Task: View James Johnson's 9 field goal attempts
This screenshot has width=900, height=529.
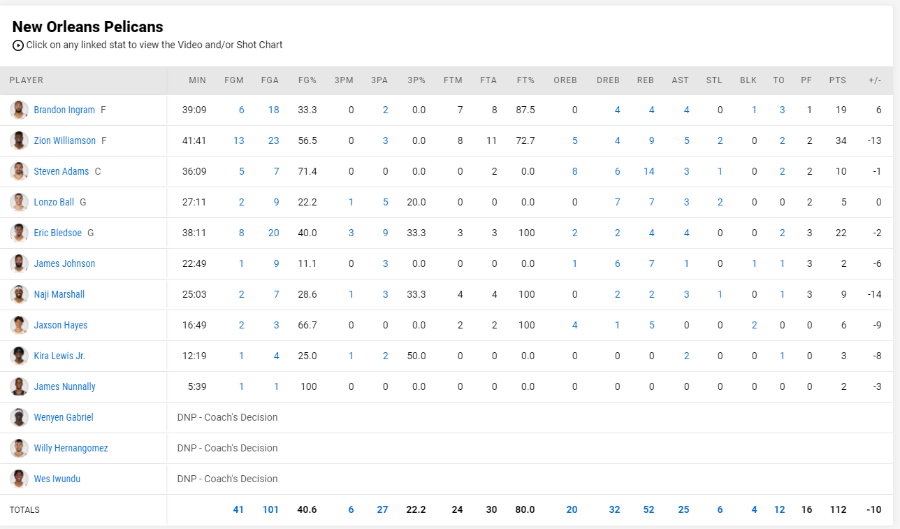Action: [x=276, y=263]
